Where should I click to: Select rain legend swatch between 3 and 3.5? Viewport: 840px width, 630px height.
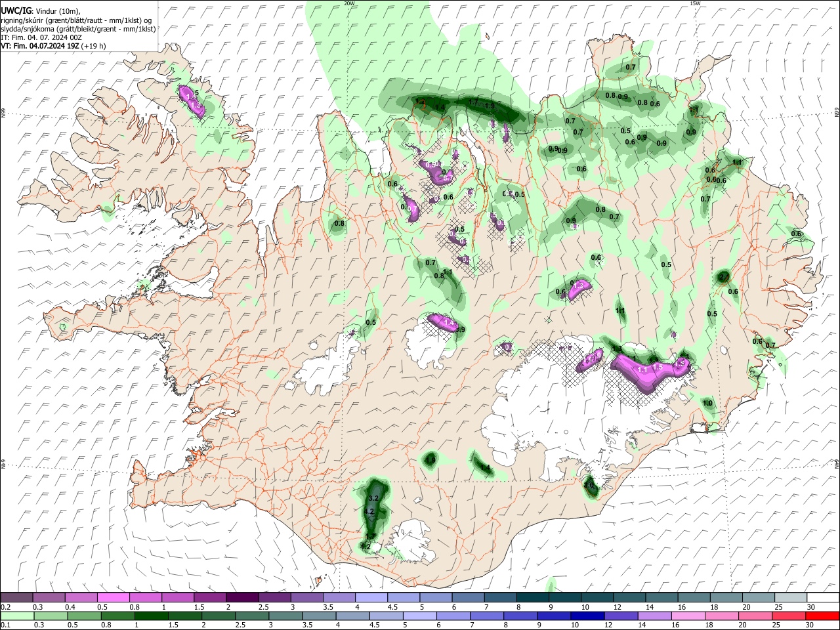tap(285, 616)
